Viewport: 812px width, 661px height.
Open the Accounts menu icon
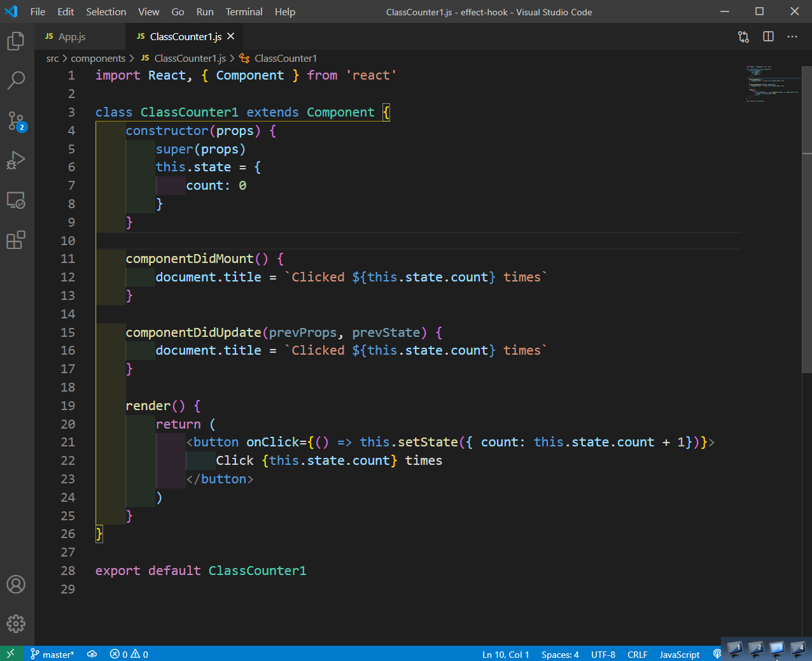point(16,584)
